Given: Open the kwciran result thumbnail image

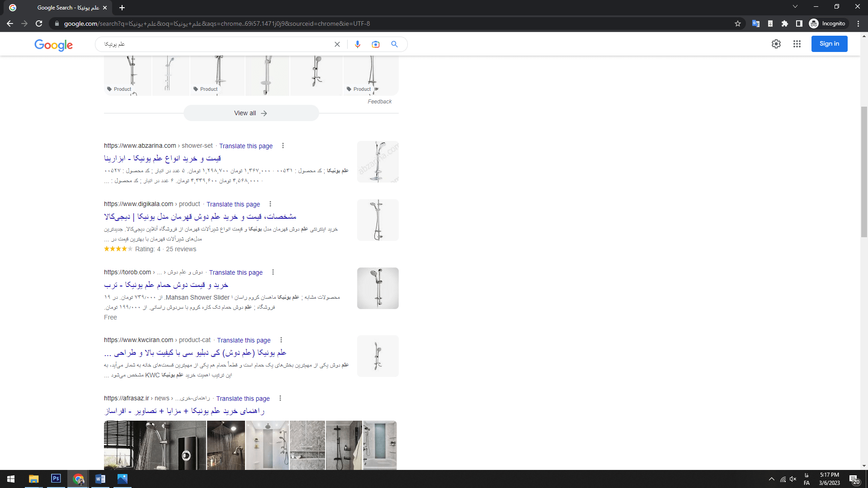Looking at the screenshot, I should coord(378,356).
